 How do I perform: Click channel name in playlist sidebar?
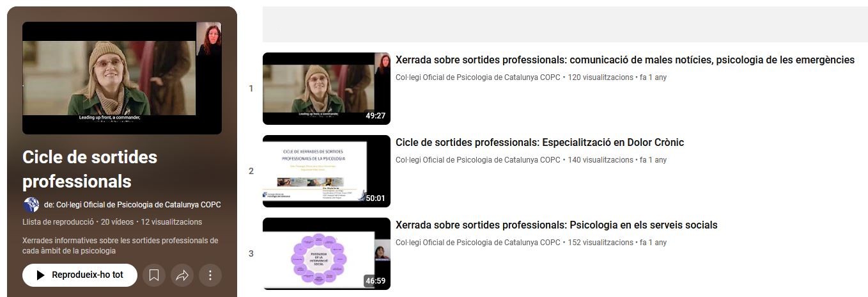(x=139, y=205)
